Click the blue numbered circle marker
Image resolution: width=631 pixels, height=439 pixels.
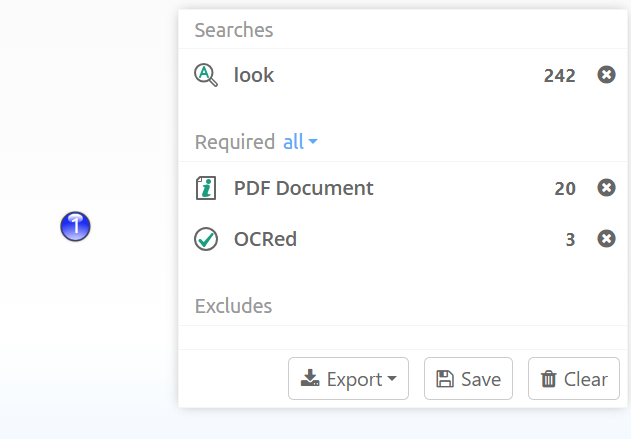click(x=75, y=227)
